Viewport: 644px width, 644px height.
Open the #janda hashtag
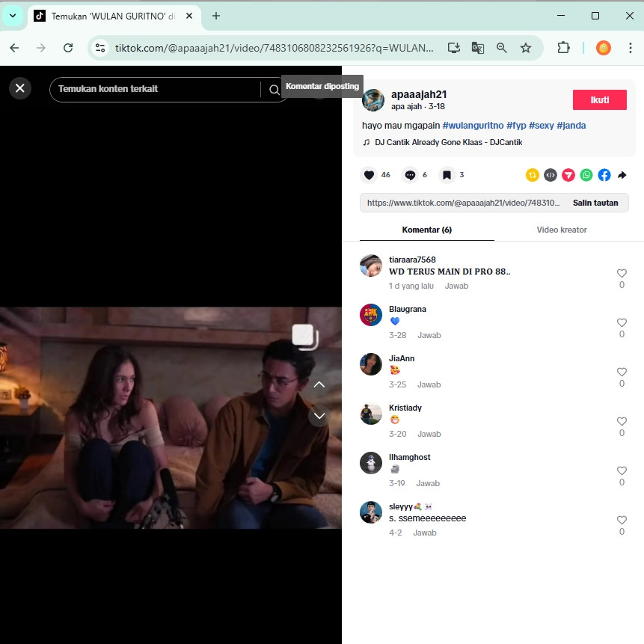point(571,126)
